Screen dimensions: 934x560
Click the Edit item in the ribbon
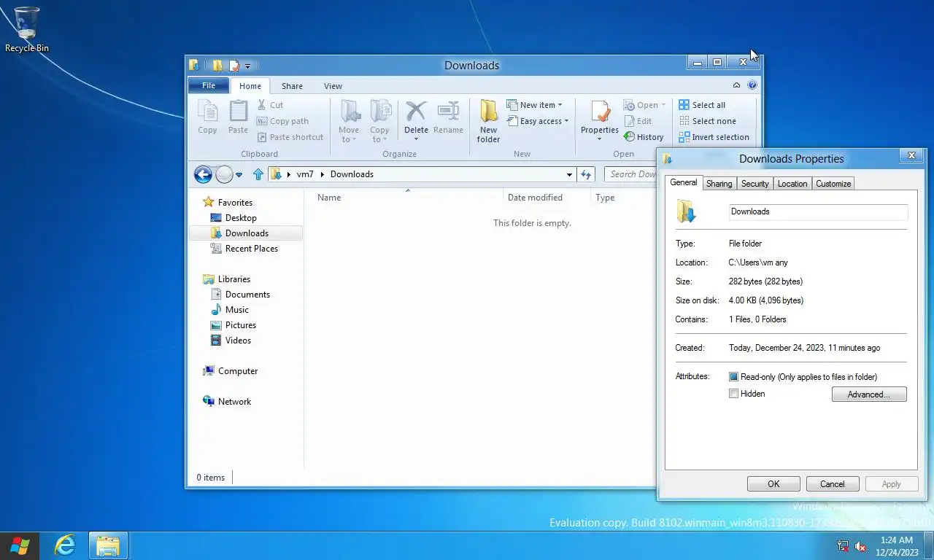point(638,121)
